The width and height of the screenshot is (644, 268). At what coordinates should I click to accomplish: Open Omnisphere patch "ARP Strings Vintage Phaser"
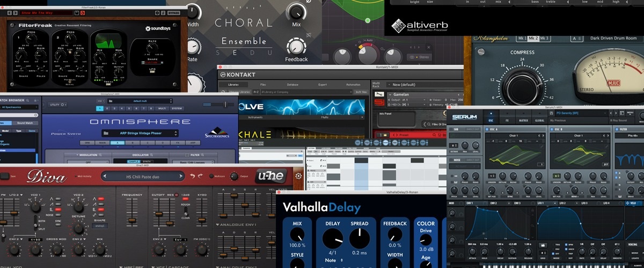[x=140, y=133]
